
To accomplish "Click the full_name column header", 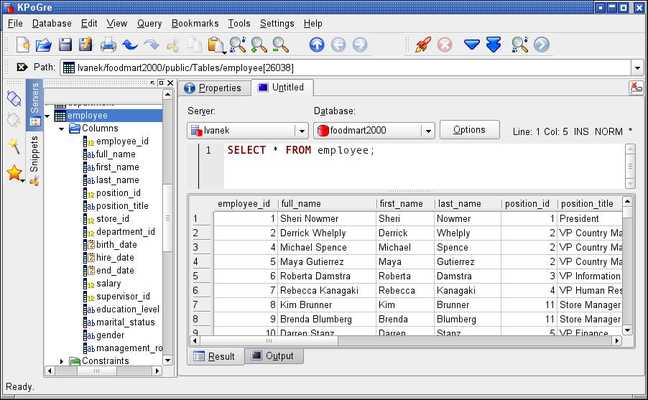I will click(326, 204).
